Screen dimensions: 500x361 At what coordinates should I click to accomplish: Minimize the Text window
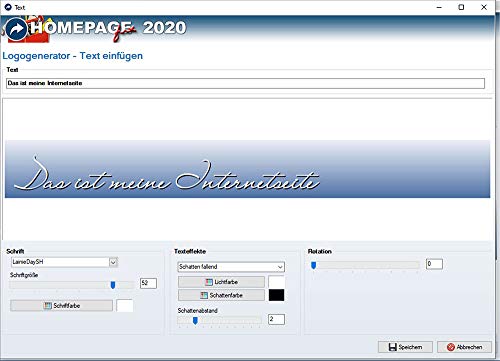pyautogui.click(x=439, y=7)
